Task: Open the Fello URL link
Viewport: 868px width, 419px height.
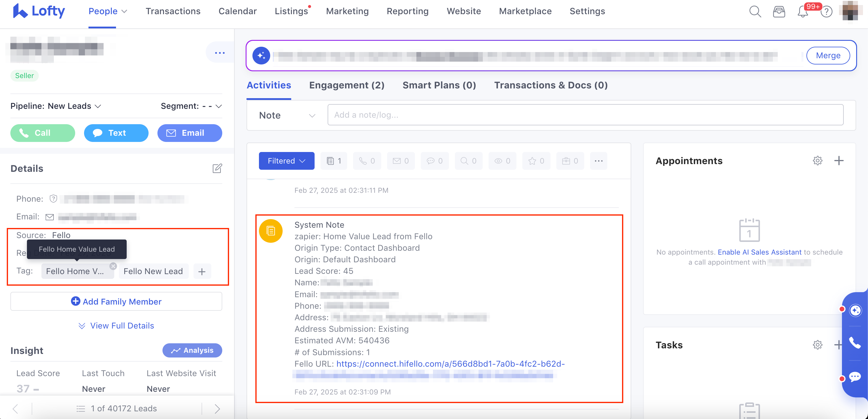Action: click(x=450, y=364)
